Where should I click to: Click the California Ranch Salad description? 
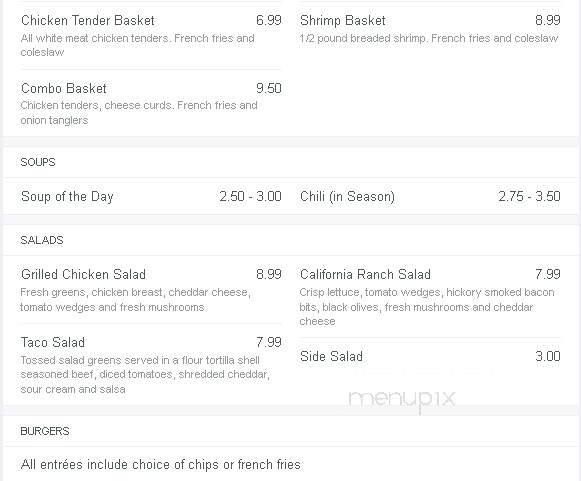click(427, 307)
